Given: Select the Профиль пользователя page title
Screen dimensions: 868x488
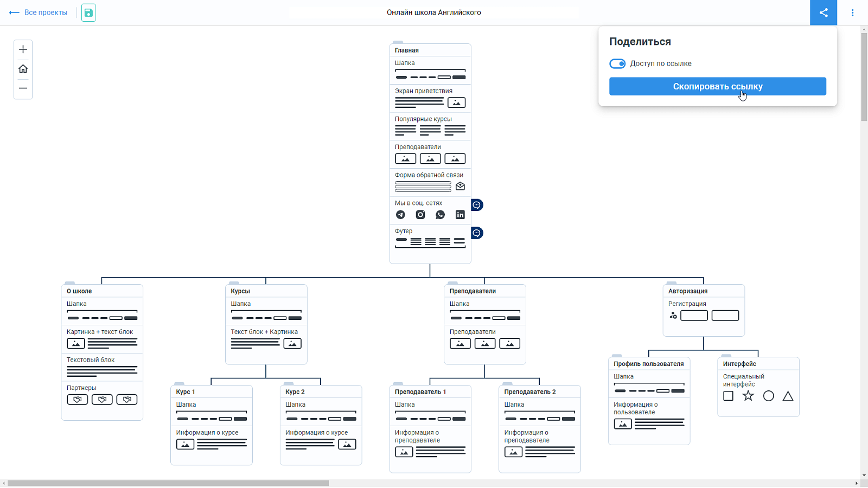Looking at the screenshot, I should (x=649, y=364).
